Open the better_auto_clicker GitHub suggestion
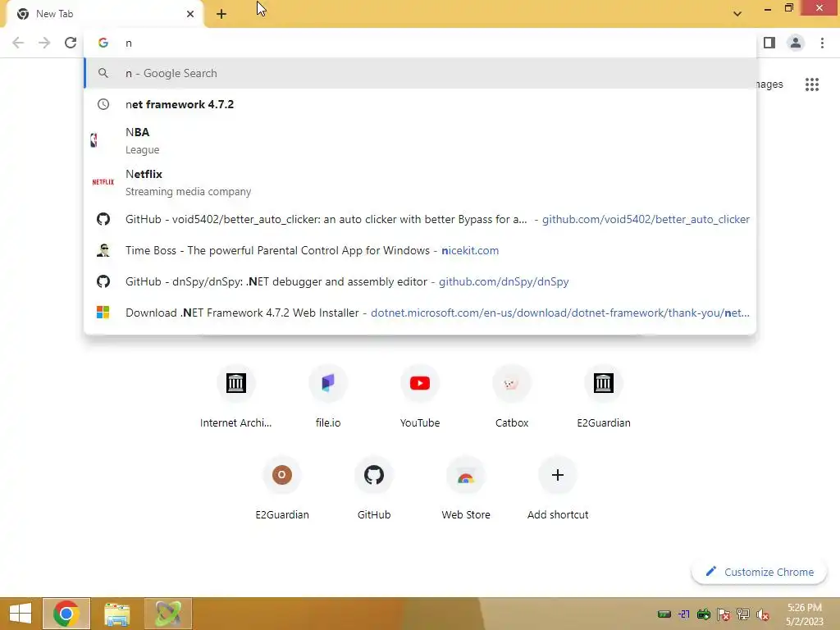 (420, 219)
